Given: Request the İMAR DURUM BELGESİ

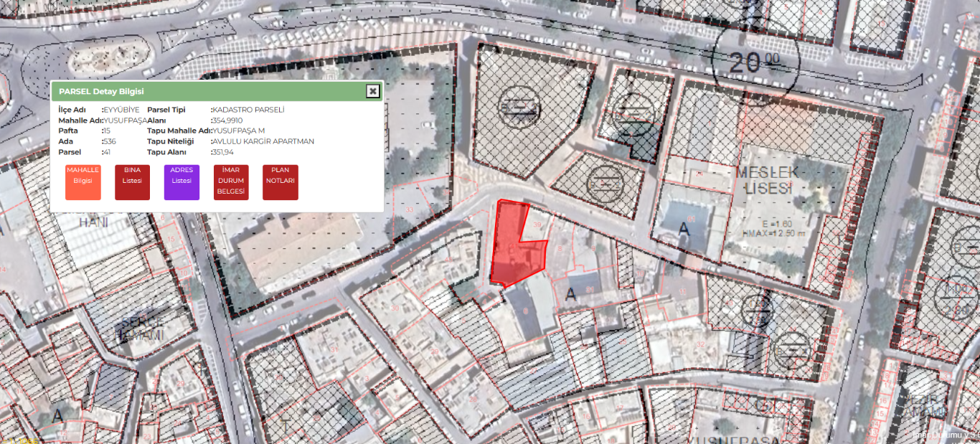Looking at the screenshot, I should pyautogui.click(x=231, y=182).
